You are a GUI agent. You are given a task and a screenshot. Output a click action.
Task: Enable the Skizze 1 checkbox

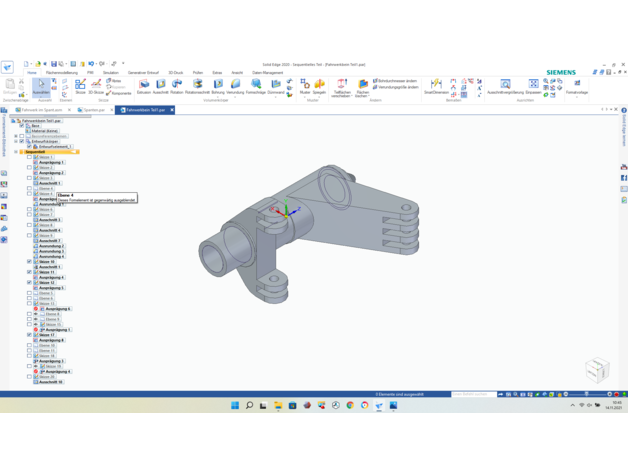(30, 157)
